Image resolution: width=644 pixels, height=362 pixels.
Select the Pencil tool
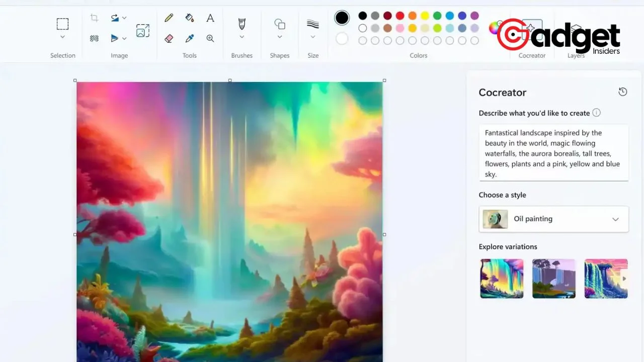(169, 18)
